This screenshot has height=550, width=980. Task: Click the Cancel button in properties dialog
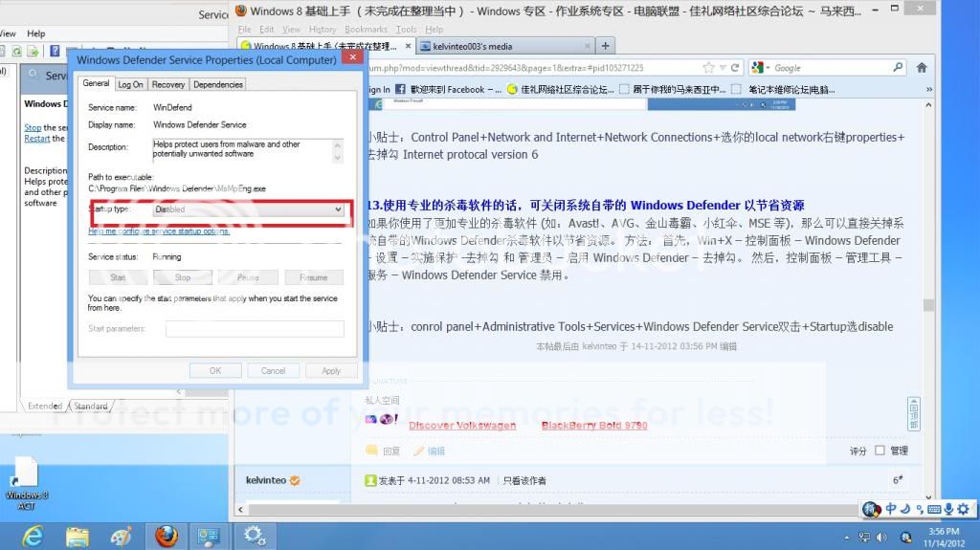coord(273,370)
